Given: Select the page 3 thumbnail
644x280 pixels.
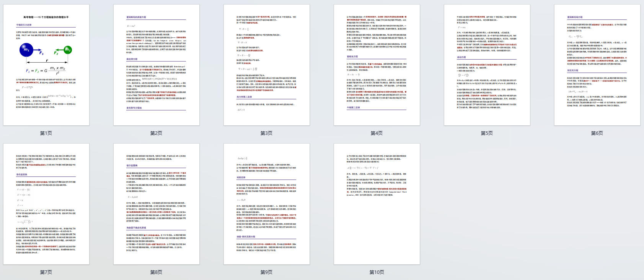Looking at the screenshot, I should [x=267, y=65].
